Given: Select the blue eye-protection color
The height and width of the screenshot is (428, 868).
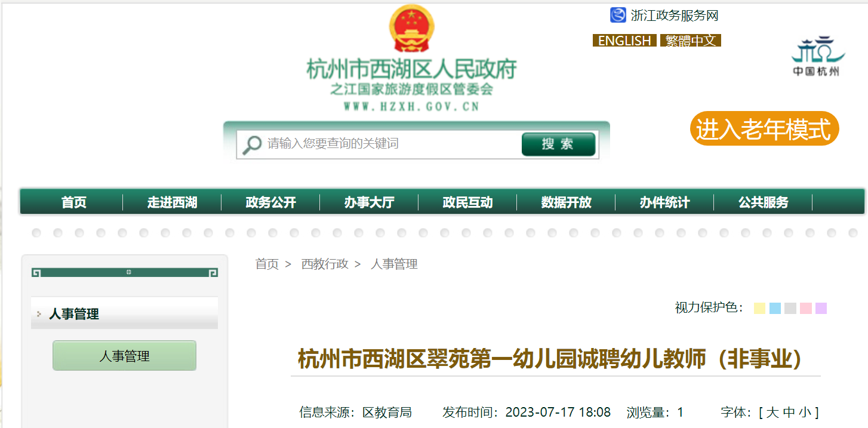Looking at the screenshot, I should pos(775,308).
